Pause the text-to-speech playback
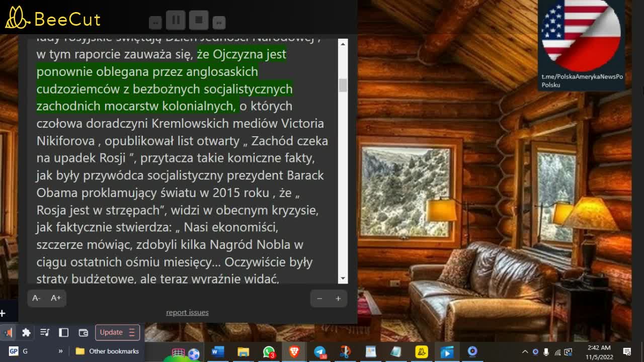This screenshot has height=362, width=644. tap(176, 21)
